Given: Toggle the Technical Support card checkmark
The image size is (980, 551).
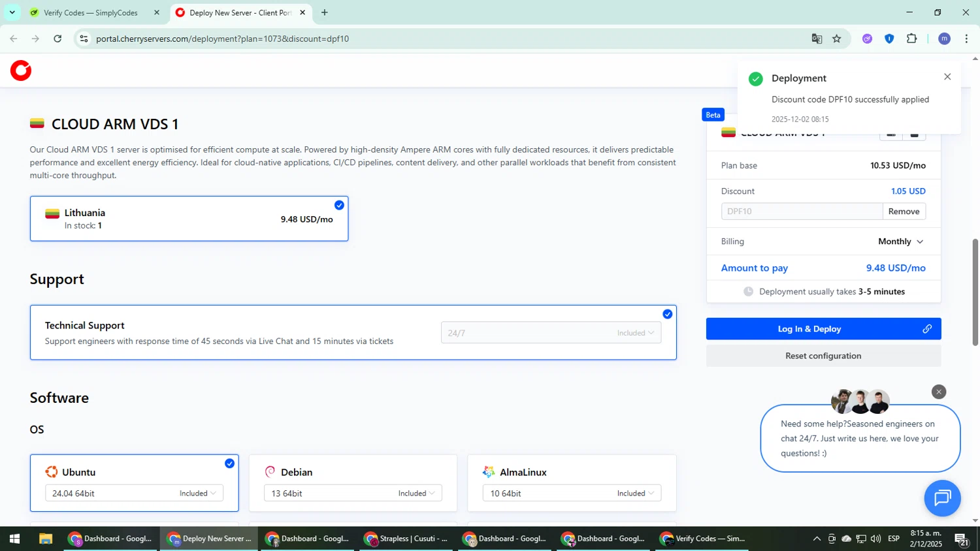Looking at the screenshot, I should coord(667,314).
